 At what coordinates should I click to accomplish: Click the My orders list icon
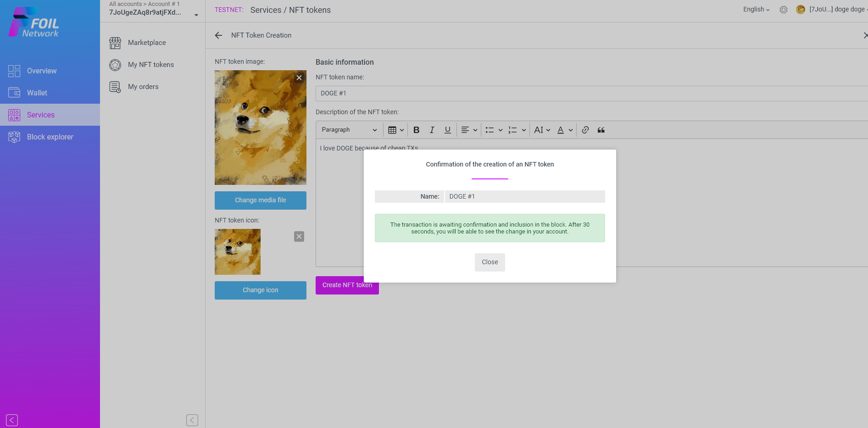coord(115,87)
